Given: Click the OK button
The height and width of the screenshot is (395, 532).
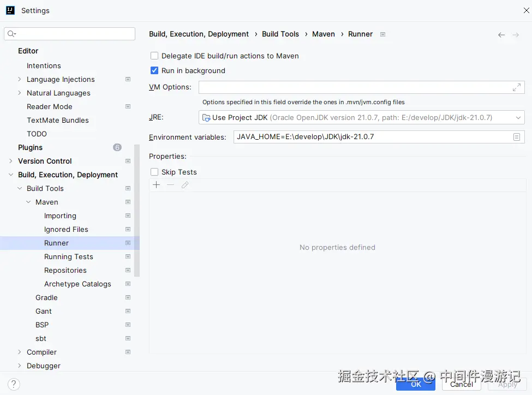Looking at the screenshot, I should tap(416, 385).
